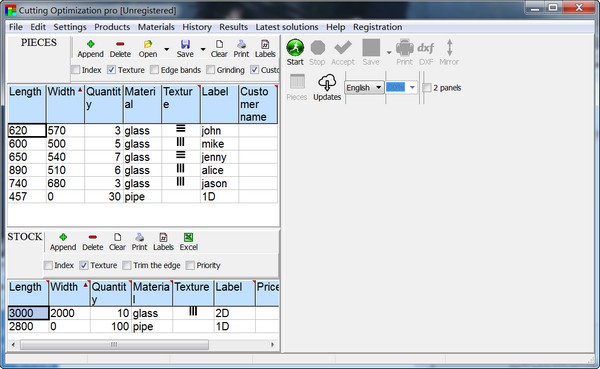Delete a row using the Pieces toolbar
Image resolution: width=600 pixels, height=369 pixels.
pos(120,49)
